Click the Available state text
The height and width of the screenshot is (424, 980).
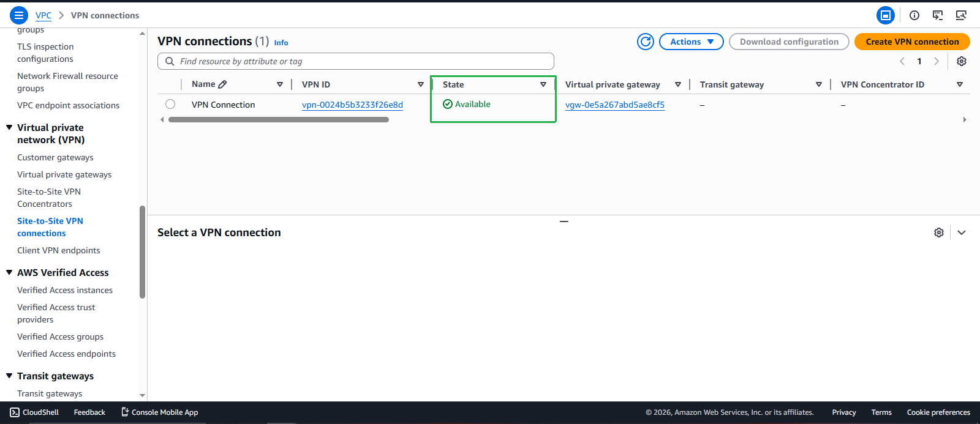pos(473,104)
